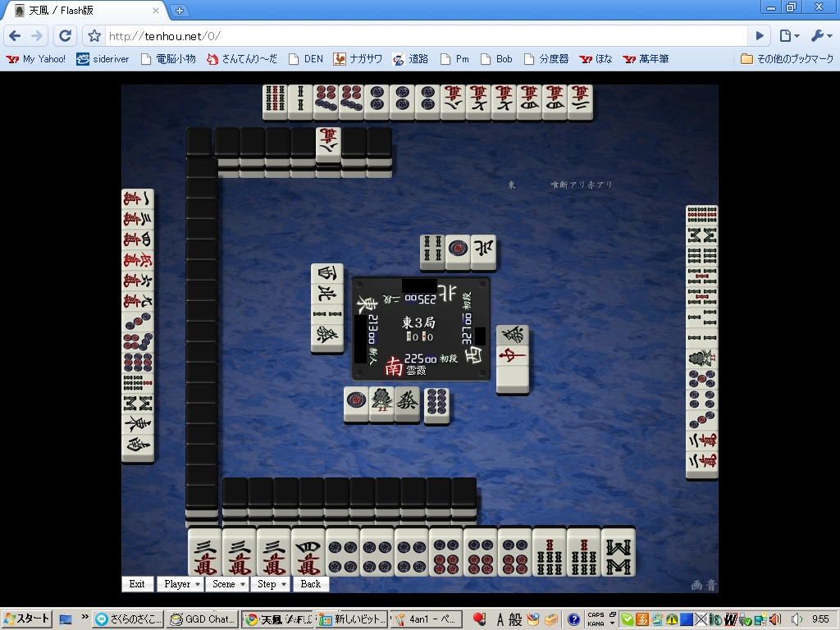Open the Step dropdown
The width and height of the screenshot is (840, 630).
click(x=271, y=584)
